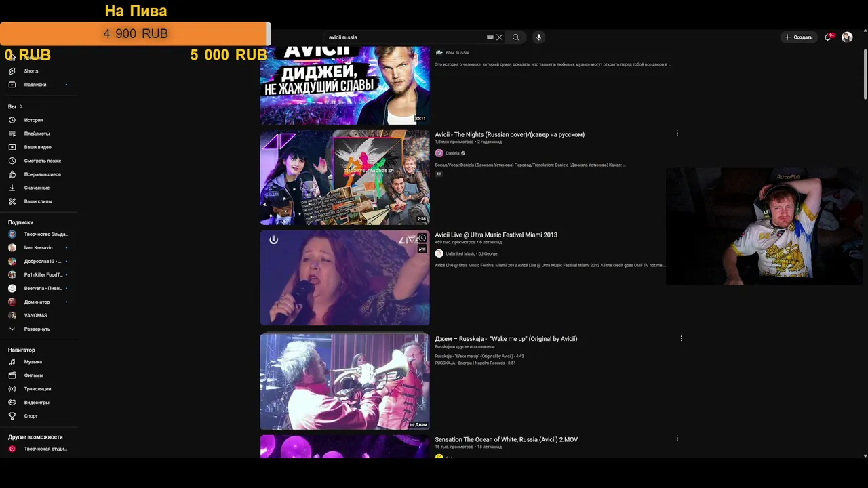Click the На Пива donation progress bar

click(x=134, y=33)
